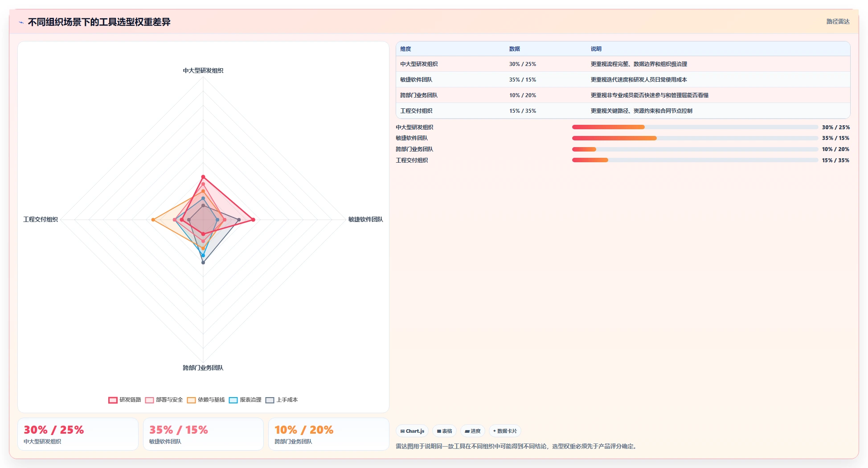Click the table cell value 15% / 35%
The width and height of the screenshot is (868, 468).
(x=523, y=111)
